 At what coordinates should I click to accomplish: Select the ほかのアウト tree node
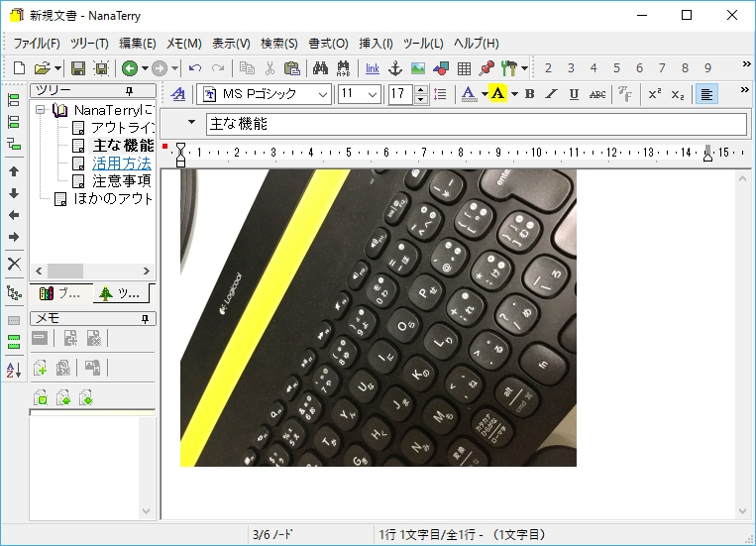tap(113, 199)
